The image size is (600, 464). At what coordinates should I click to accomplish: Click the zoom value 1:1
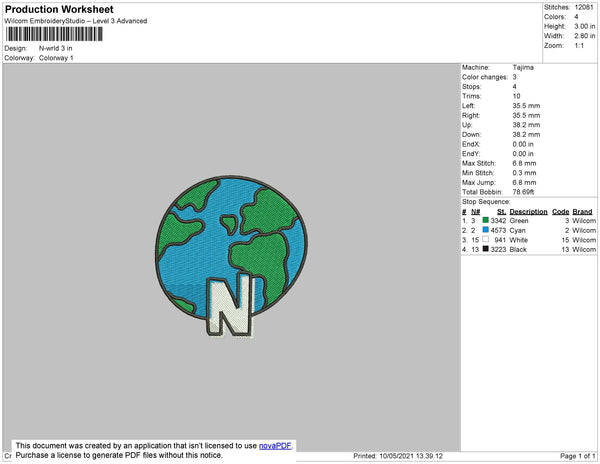pos(579,46)
